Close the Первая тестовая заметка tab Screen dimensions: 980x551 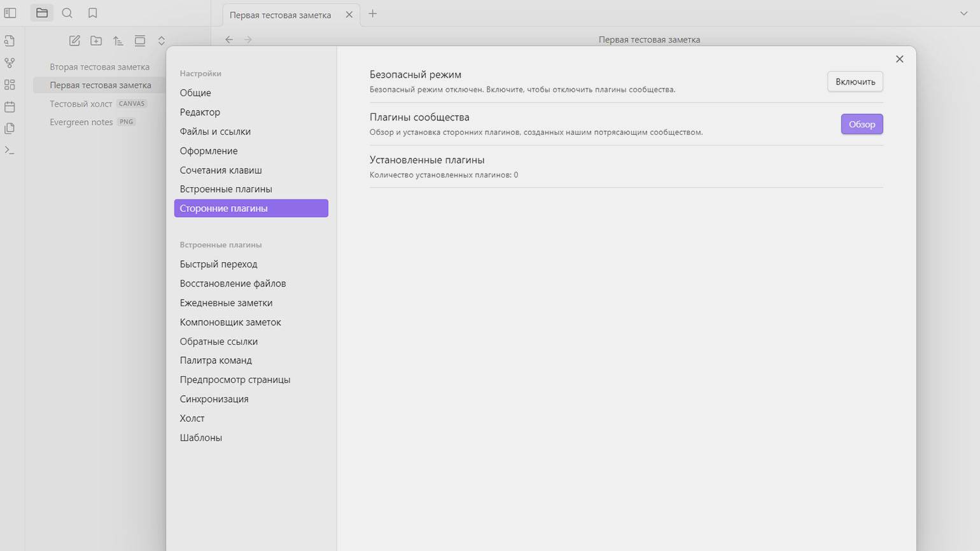[x=349, y=15]
